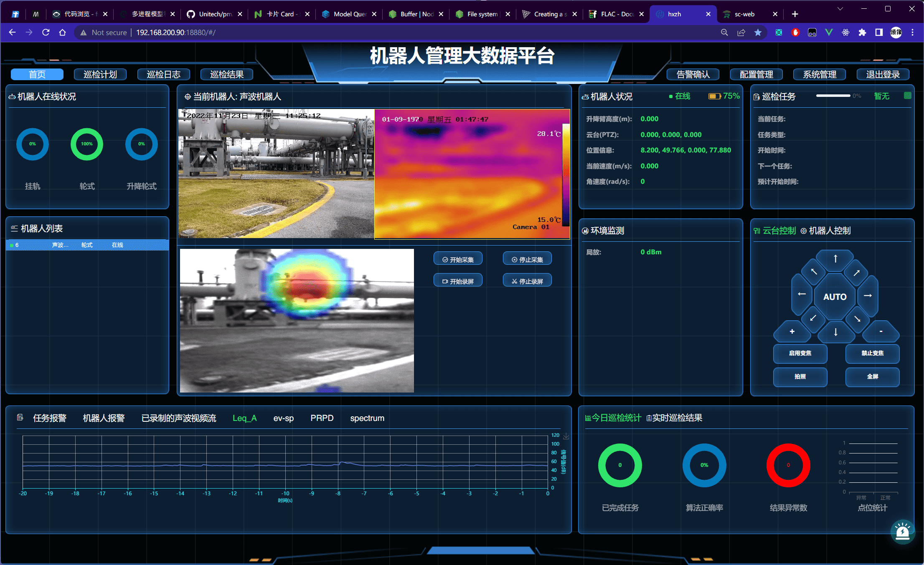Open the extensions puzzle icon
This screenshot has height=565, width=924.
862,32
